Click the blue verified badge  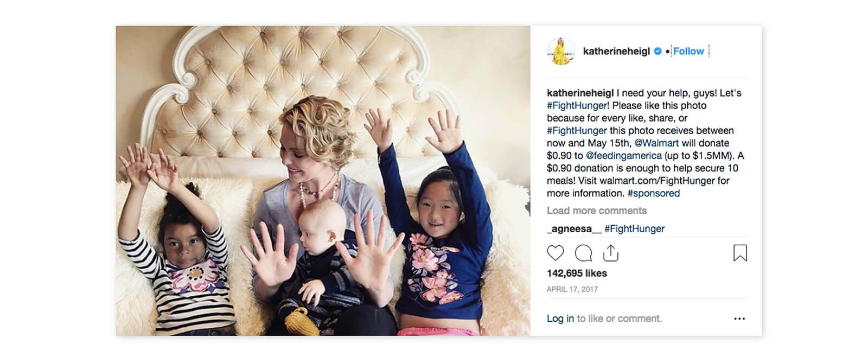tap(658, 51)
